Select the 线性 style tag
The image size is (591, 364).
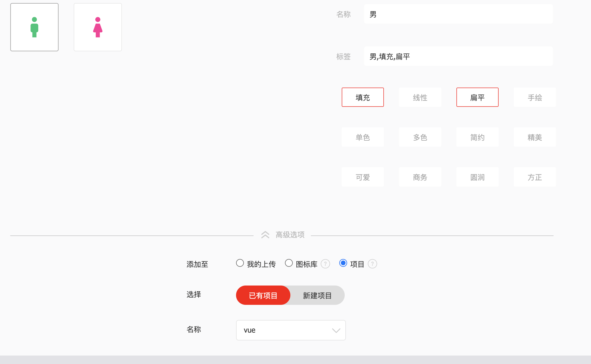tap(420, 97)
